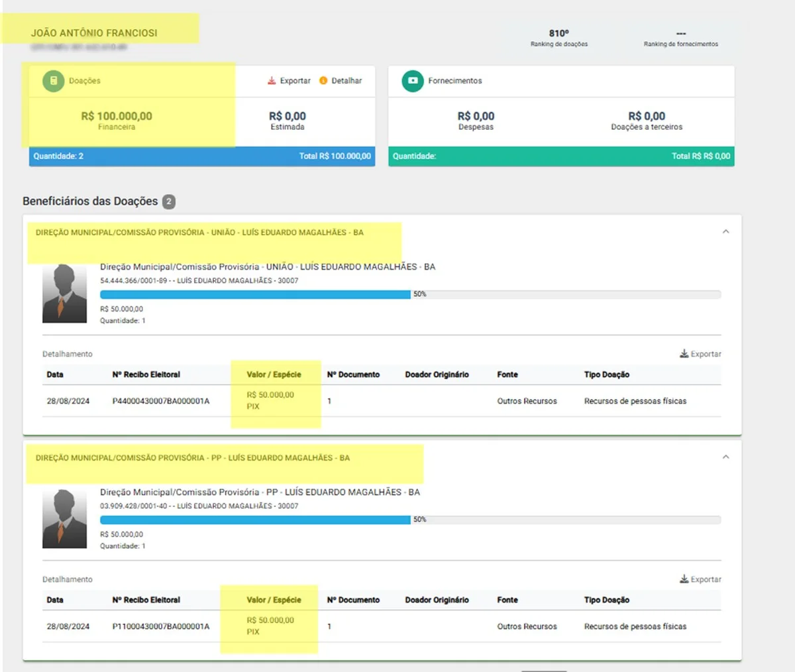
Task: Click Exportar icon in PP detalhamento
Action: click(684, 579)
